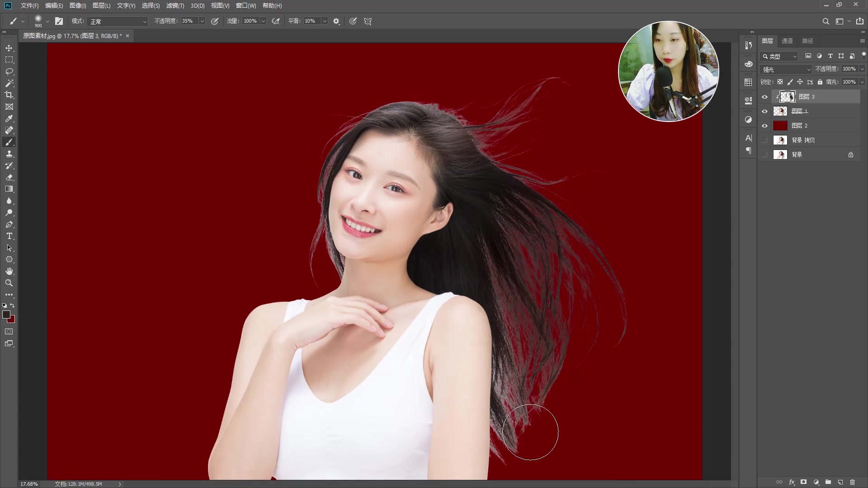Toggle Quick Mask mode icon
This screenshot has width=868, height=488.
tap(9, 332)
